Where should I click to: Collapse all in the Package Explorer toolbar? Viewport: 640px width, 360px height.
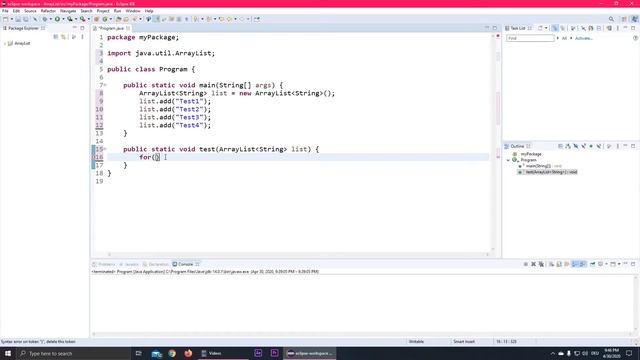click(x=56, y=37)
